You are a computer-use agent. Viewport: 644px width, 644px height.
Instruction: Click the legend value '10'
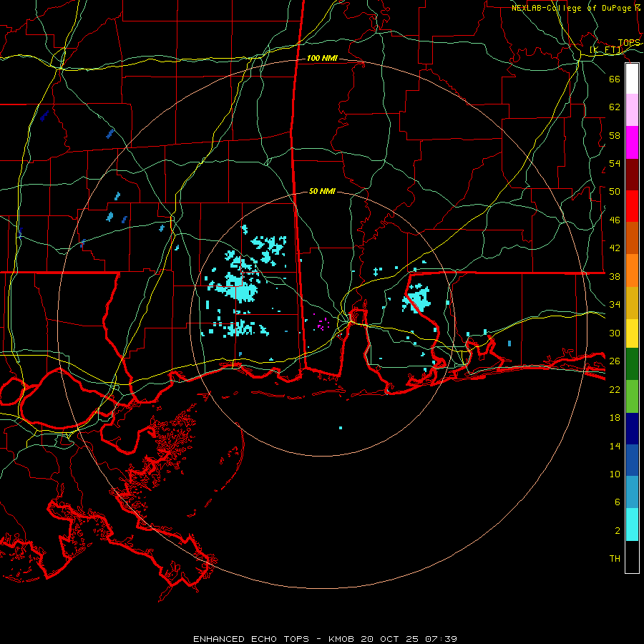point(615,474)
